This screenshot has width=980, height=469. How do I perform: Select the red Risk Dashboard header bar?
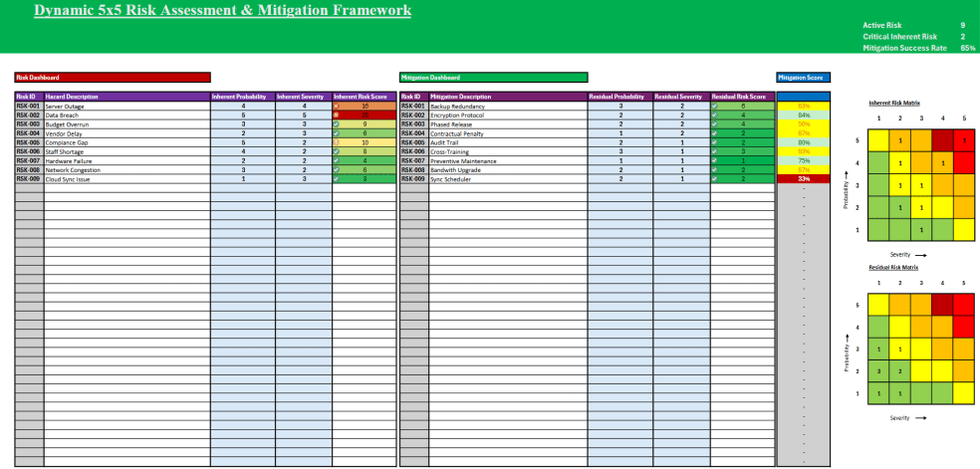(x=113, y=78)
